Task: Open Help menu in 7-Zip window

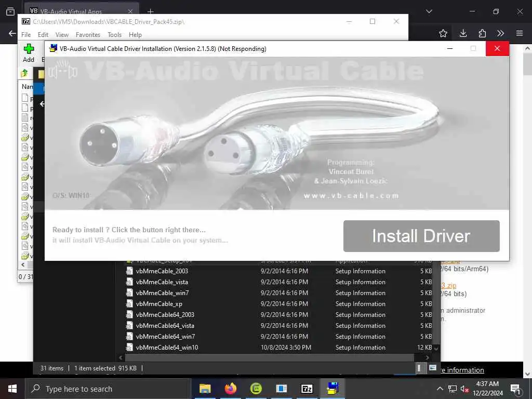Action: click(x=135, y=35)
